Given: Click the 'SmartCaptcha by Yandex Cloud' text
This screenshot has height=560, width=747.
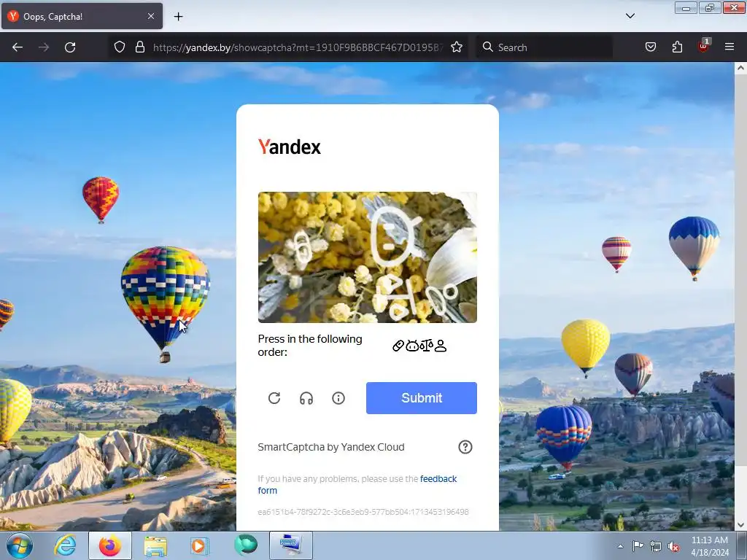Looking at the screenshot, I should [331, 447].
